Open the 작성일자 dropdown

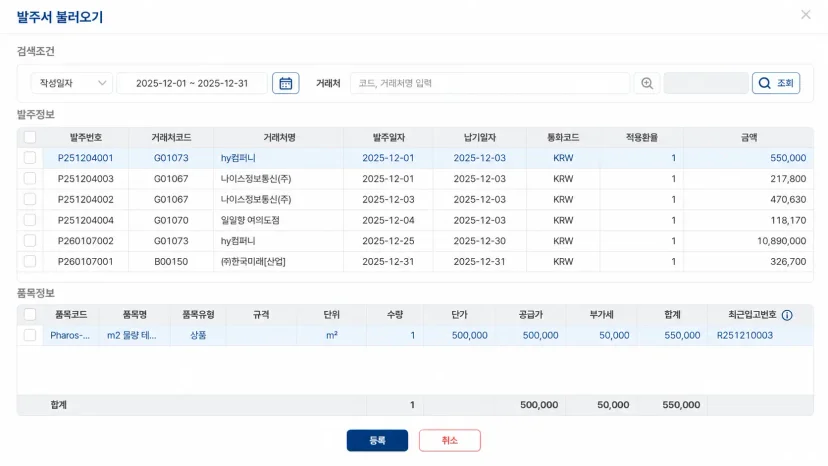point(72,83)
